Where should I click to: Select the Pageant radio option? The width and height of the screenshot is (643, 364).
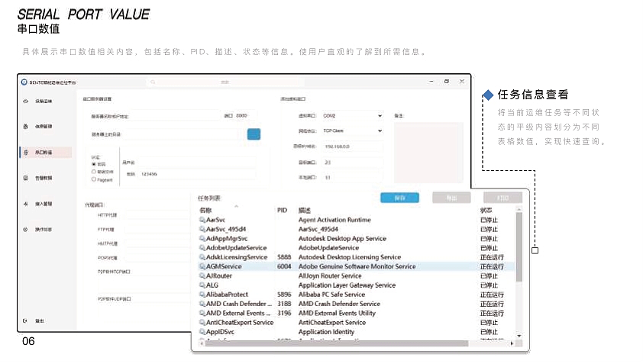tap(94, 179)
